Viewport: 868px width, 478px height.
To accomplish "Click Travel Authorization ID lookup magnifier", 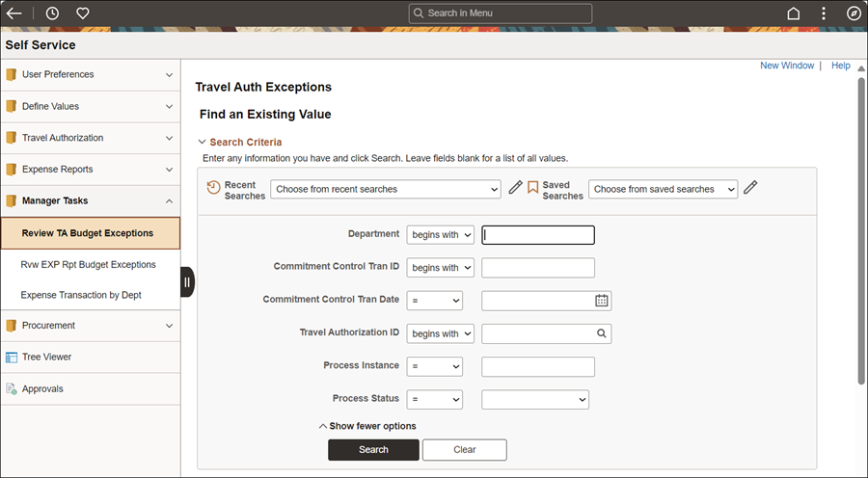I will [x=602, y=333].
